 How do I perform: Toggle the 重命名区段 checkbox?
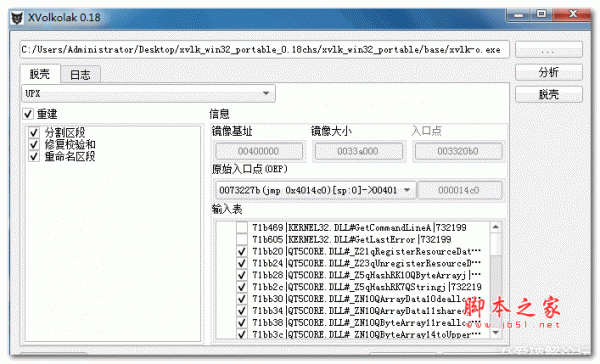pos(34,156)
